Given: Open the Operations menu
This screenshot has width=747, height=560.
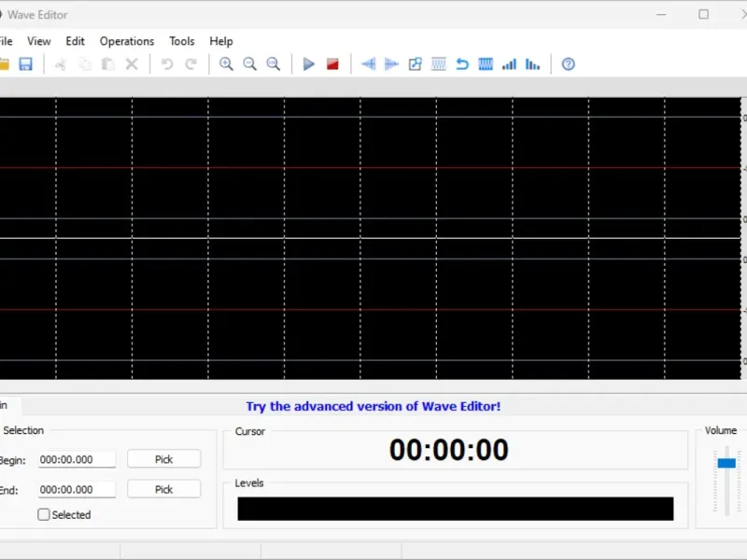Looking at the screenshot, I should pos(127,41).
